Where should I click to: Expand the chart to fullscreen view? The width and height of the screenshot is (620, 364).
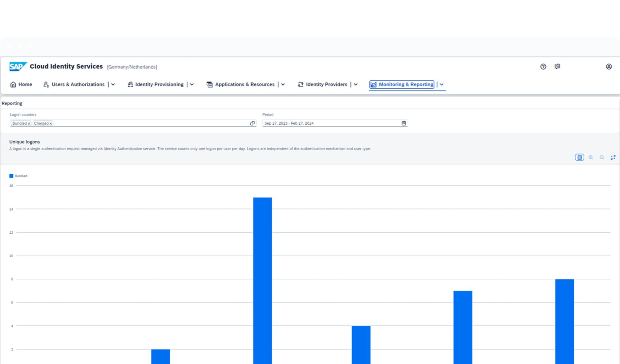pyautogui.click(x=613, y=157)
